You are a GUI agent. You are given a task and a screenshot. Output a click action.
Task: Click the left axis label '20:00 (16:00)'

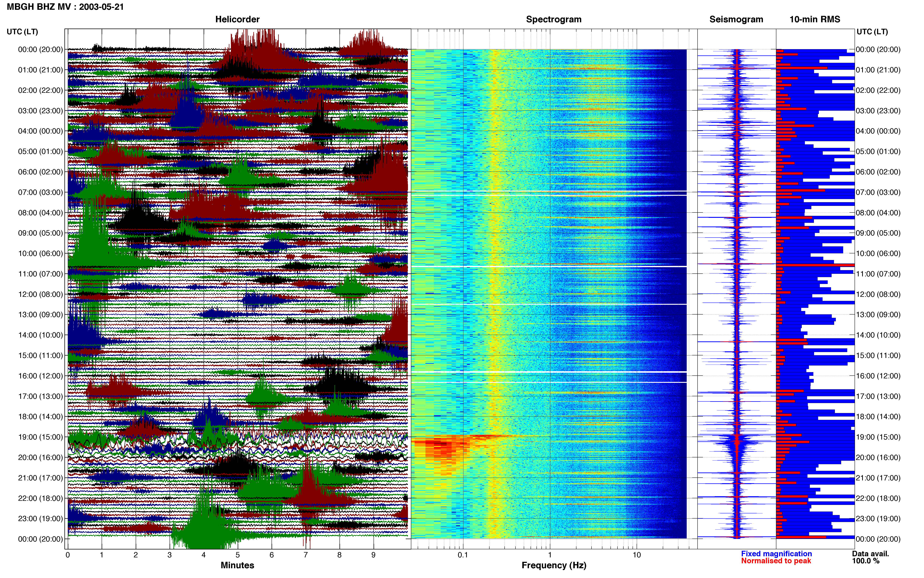(x=40, y=458)
